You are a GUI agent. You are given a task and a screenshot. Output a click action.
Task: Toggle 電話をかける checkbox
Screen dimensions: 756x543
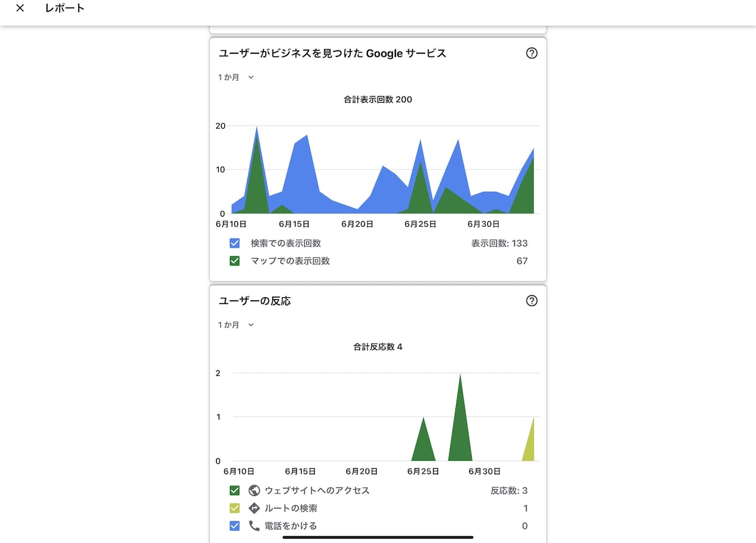(234, 526)
